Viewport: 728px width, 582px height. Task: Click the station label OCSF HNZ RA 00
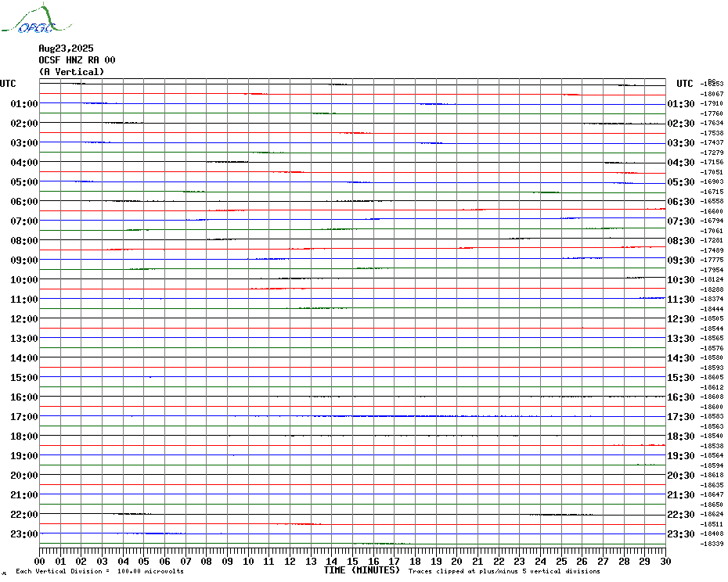tap(77, 60)
